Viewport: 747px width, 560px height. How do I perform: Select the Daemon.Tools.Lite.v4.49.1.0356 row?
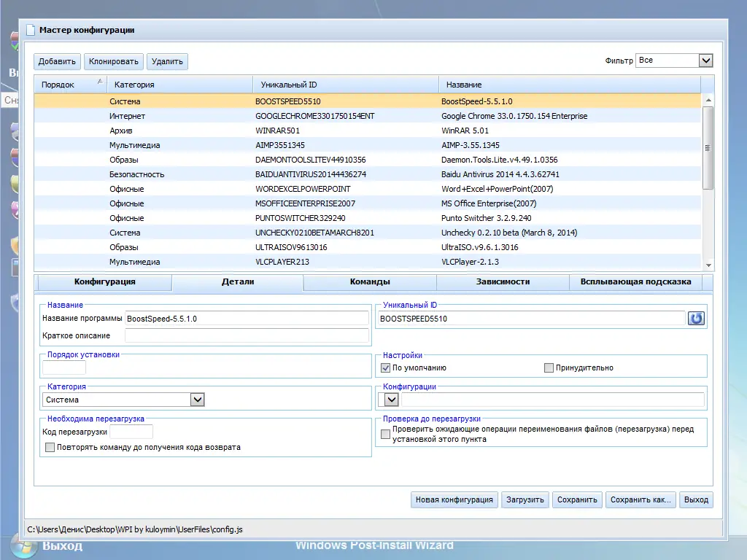tap(368, 160)
